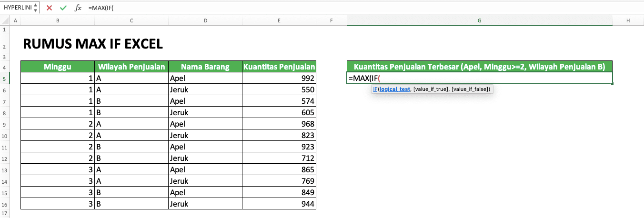Screen dimensions: 644x218
Task: Click the cell with value 968
Action: point(279,124)
